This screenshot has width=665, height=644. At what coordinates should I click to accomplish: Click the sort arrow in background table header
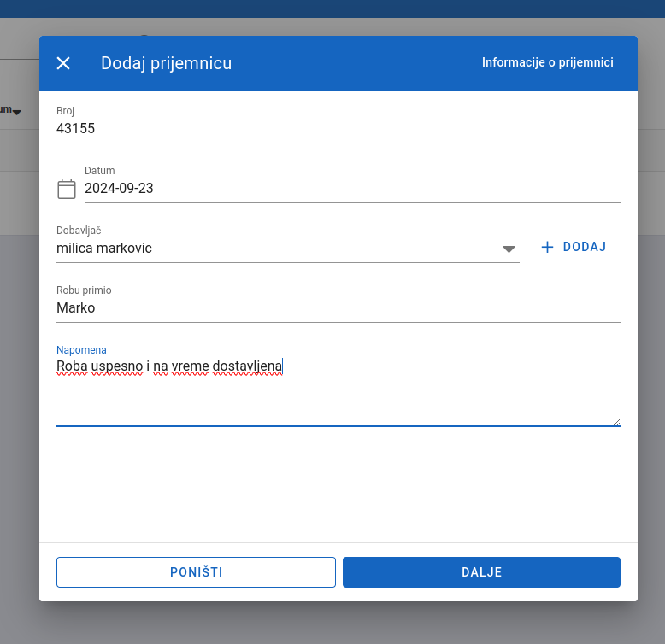point(16,112)
